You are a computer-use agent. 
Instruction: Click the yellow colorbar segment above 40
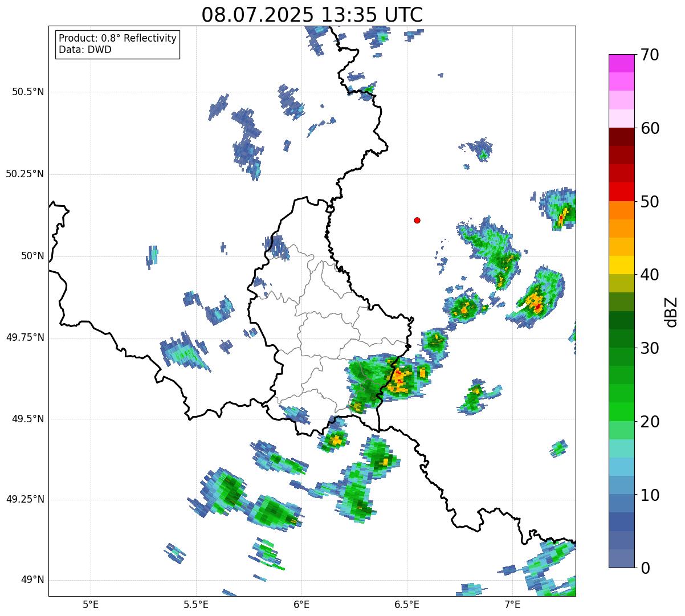621,266
